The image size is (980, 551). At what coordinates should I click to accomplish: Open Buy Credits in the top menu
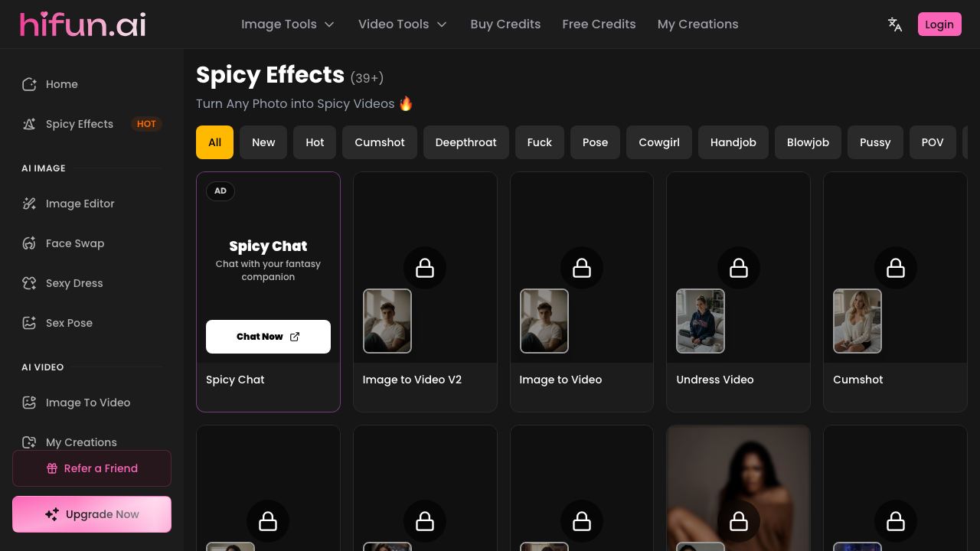[x=505, y=24]
